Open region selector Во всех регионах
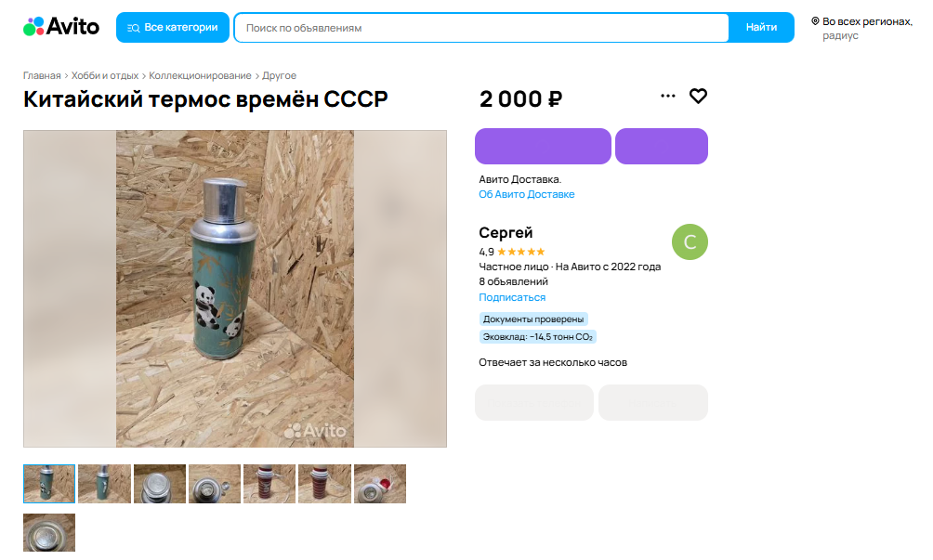933x560 pixels. (x=867, y=21)
